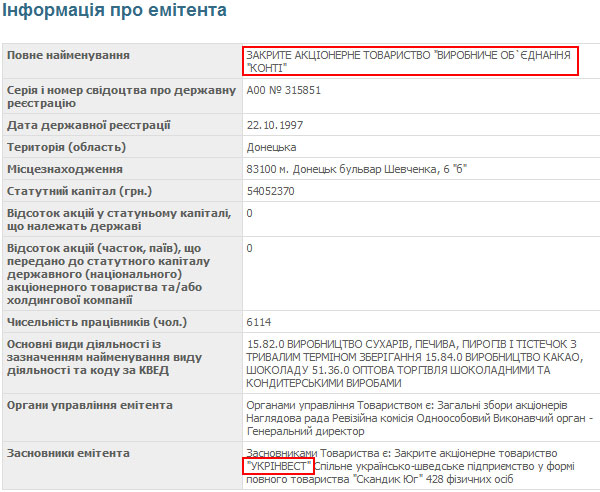This screenshot has height=492, width=600.
Task: Select the highlighted full company name text
Action: [x=410, y=60]
